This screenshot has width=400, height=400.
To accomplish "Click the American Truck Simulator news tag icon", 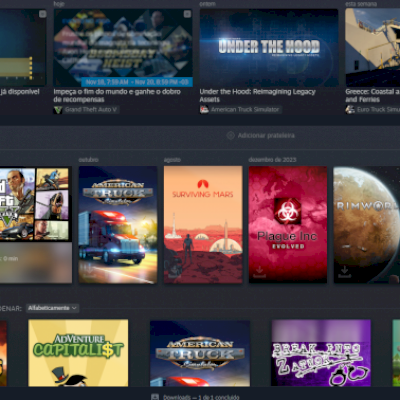I will tap(204, 109).
